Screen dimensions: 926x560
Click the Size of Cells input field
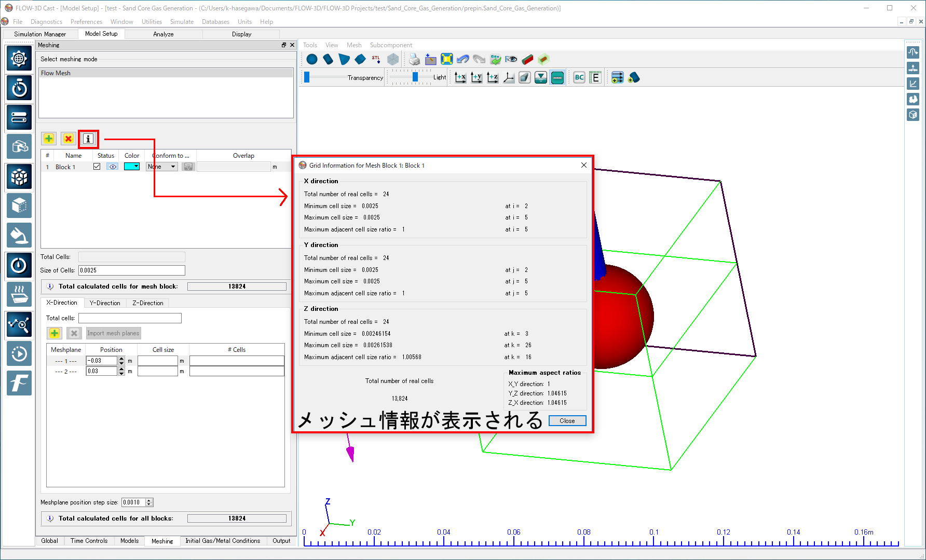pos(132,270)
